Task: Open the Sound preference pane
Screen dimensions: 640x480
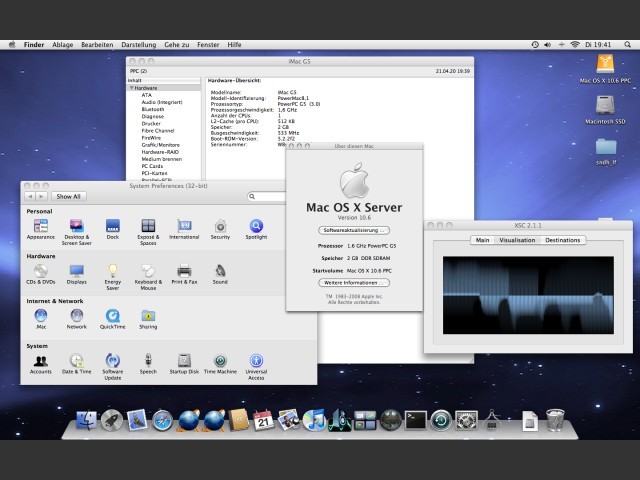Action: [220, 274]
